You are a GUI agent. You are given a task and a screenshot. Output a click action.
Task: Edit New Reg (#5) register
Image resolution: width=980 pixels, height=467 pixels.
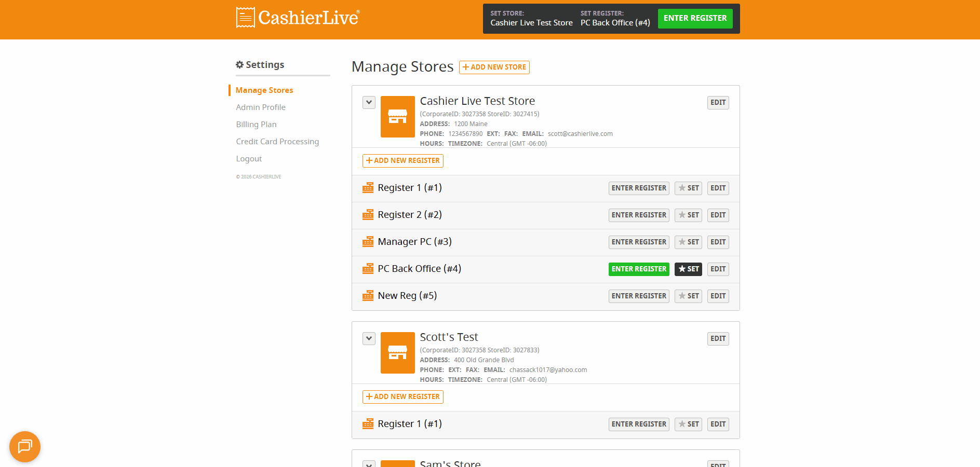[x=718, y=296]
